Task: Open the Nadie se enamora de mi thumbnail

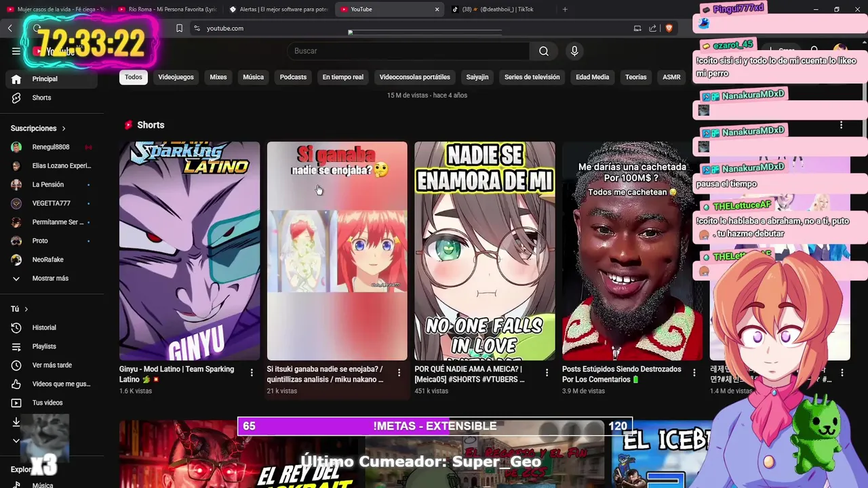Action: (485, 251)
